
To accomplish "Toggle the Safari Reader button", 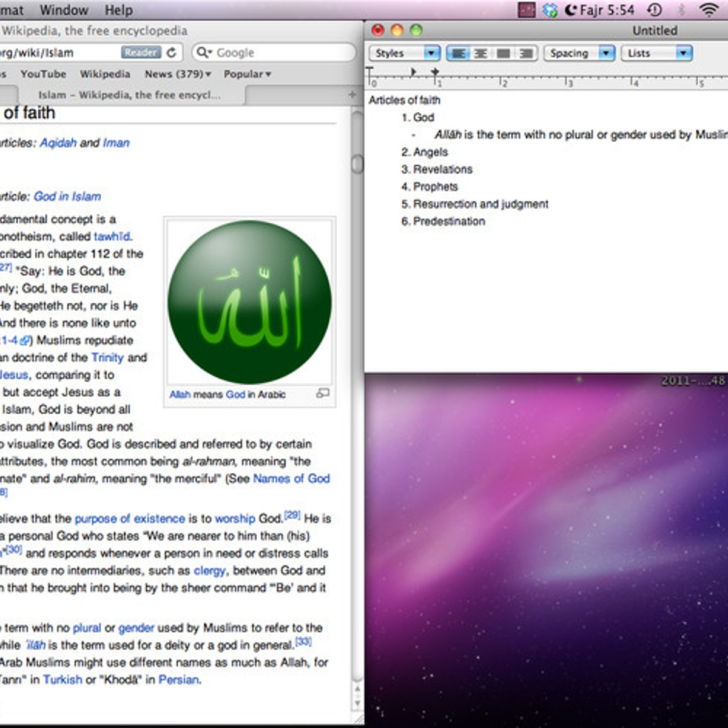I will (141, 53).
